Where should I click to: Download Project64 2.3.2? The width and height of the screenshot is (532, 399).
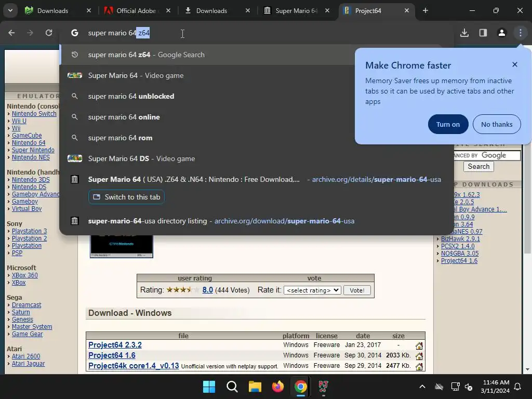(115, 345)
